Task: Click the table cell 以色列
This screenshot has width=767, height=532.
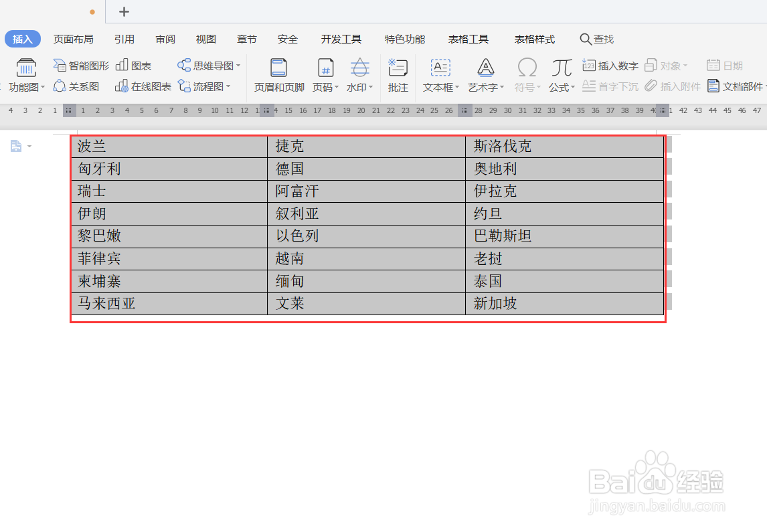Action: point(366,236)
